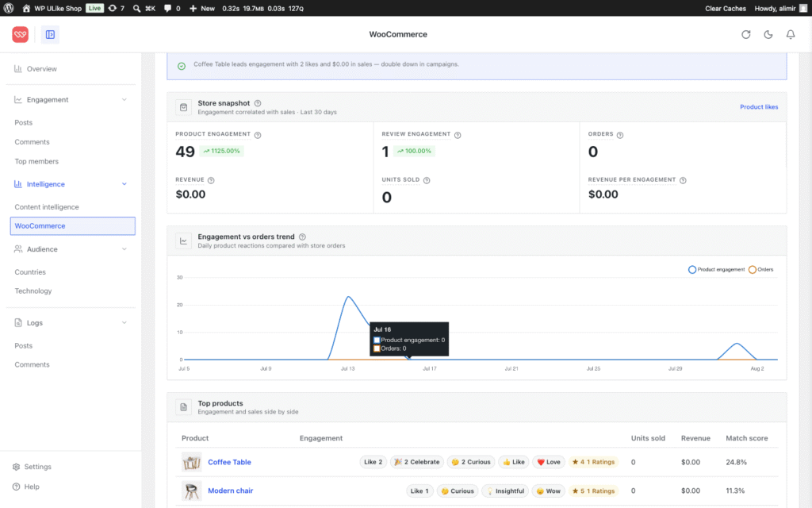Go to WP ULike Shop home

coord(52,8)
